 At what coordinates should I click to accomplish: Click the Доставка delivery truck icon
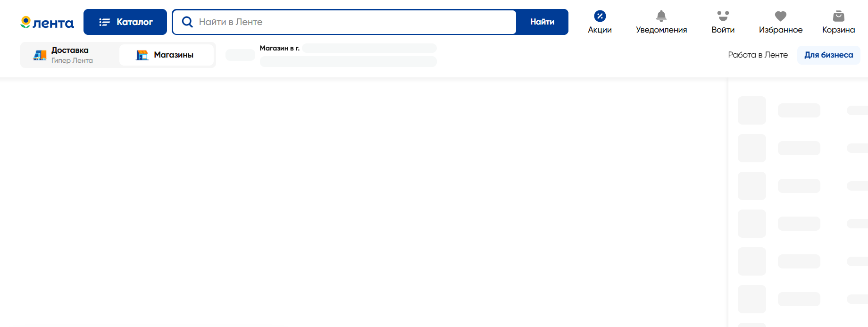click(x=40, y=55)
